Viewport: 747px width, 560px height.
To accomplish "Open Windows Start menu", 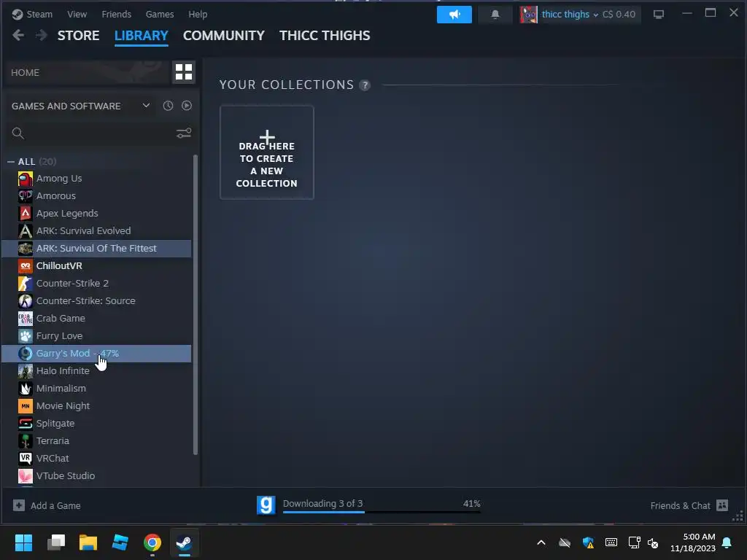I will point(23,542).
